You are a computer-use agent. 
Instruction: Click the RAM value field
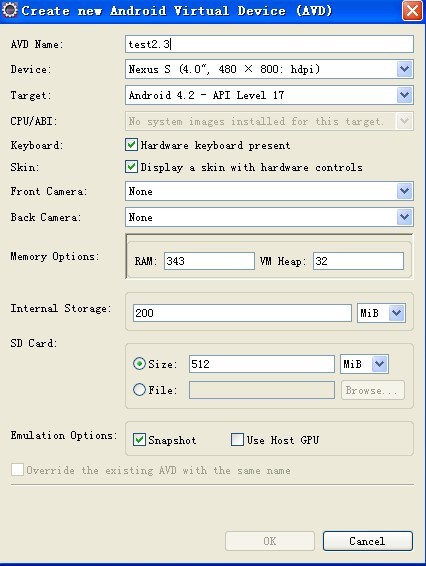[209, 261]
